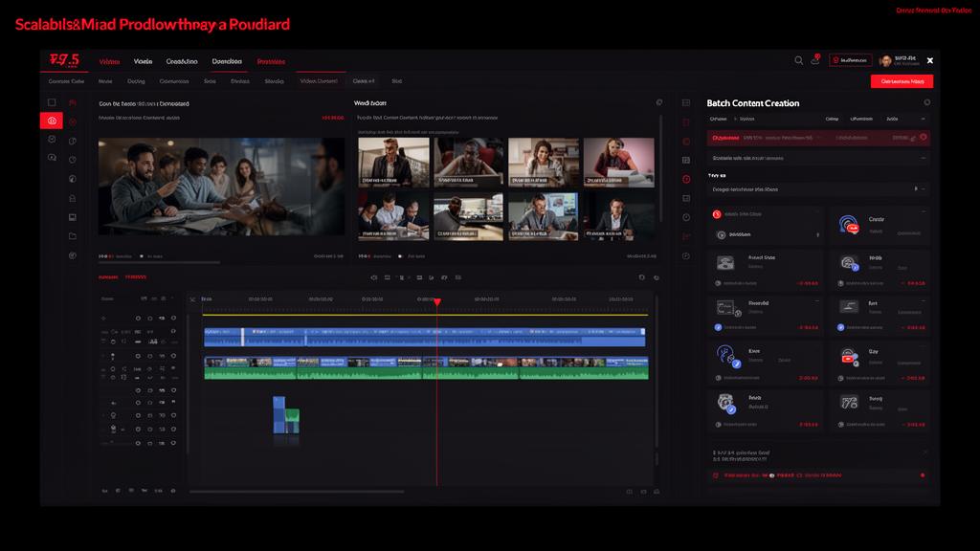
Task: Click the red playhead marker on timeline
Action: tap(436, 302)
